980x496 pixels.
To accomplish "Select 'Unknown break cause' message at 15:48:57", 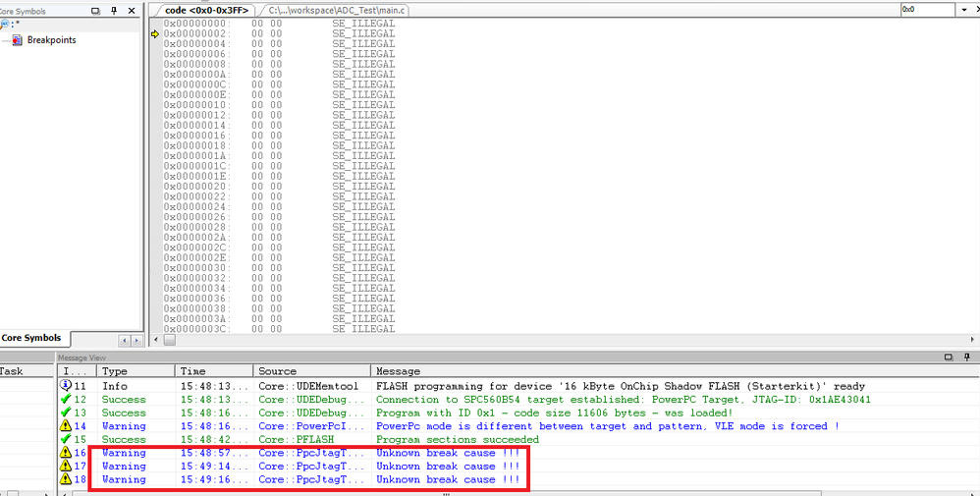I will click(x=448, y=452).
